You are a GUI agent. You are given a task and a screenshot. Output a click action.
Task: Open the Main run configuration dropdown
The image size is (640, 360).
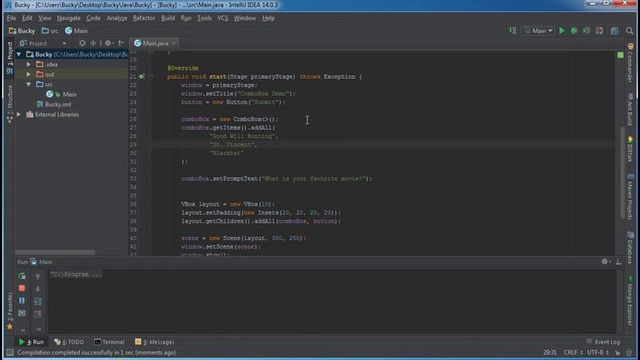[538, 31]
